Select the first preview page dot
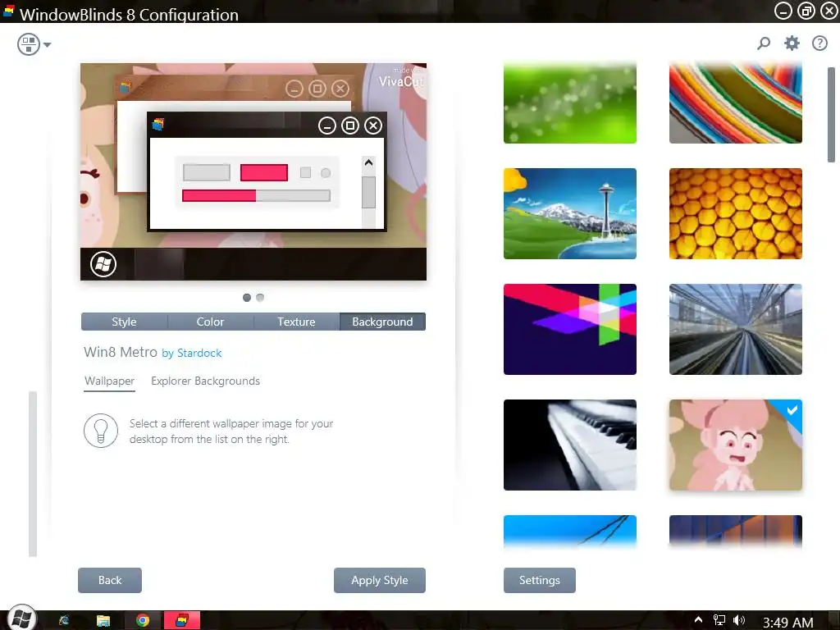 [246, 297]
